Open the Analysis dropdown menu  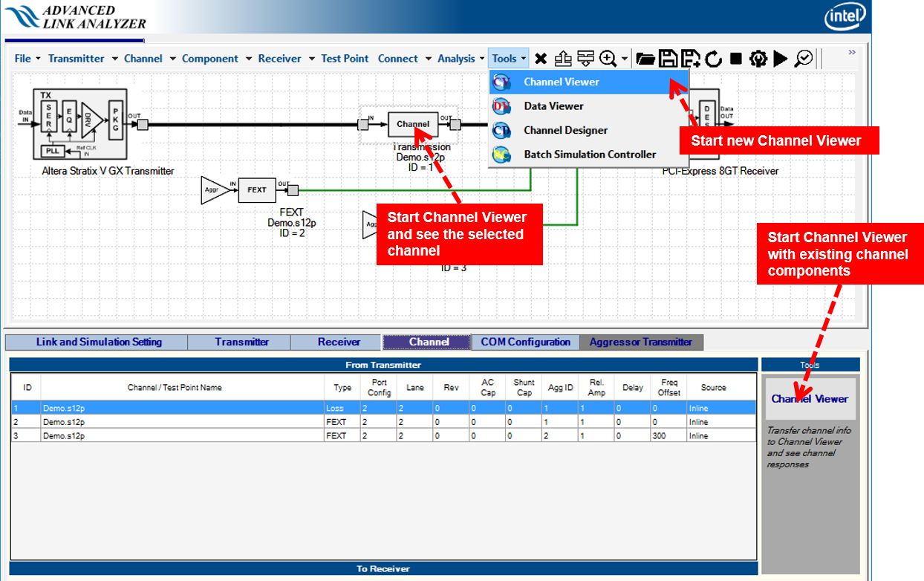point(461,59)
